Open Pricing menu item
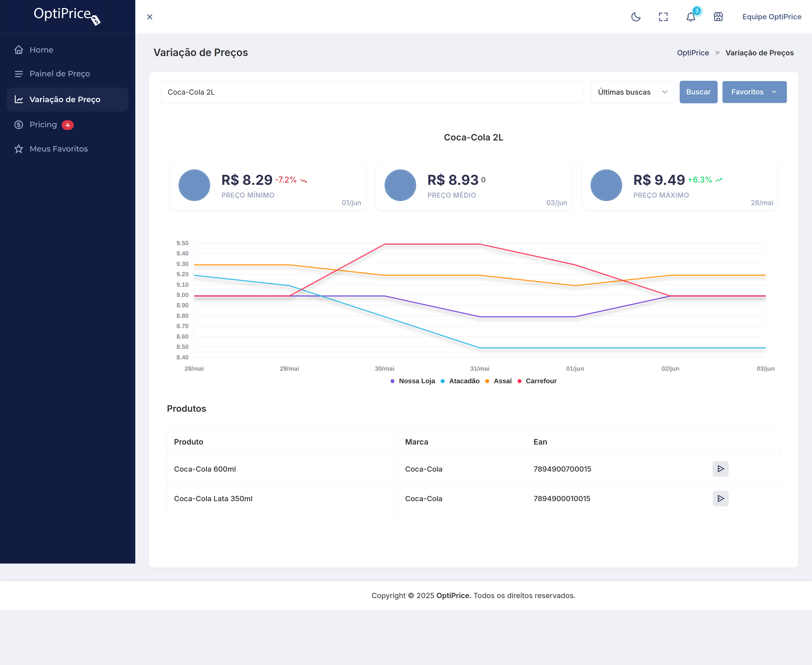Image resolution: width=812 pixels, height=665 pixels. [67, 124]
